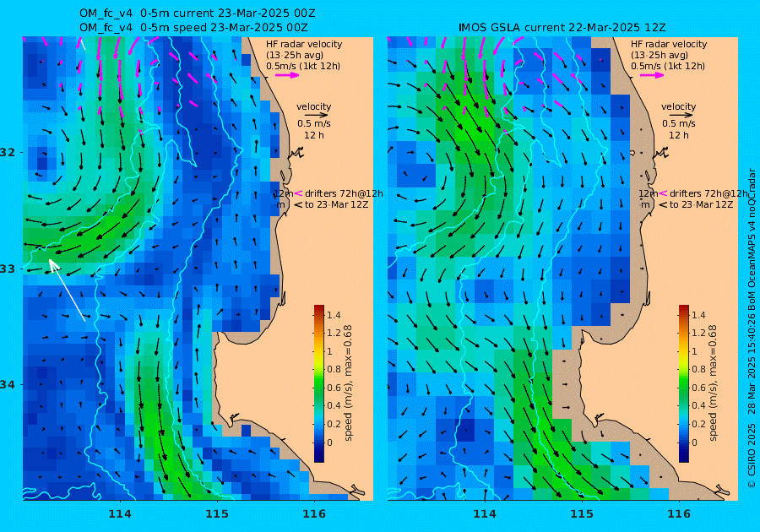Click the magenta HF radar arrow in the right legend
Viewport: 760px width, 532px height.
pos(652,75)
